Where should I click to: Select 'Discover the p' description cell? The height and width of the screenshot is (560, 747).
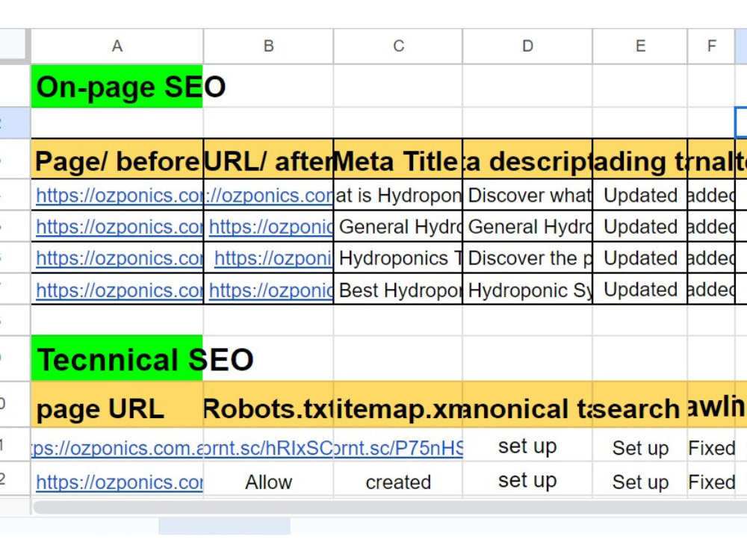tap(527, 258)
